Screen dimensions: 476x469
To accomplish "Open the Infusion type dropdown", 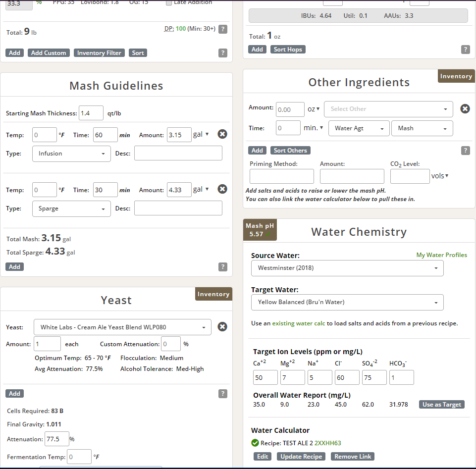I will [x=71, y=154].
